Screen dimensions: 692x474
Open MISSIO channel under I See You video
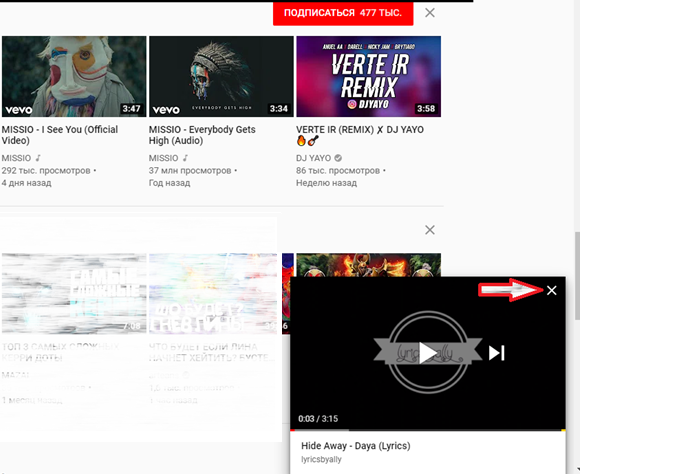coord(16,158)
